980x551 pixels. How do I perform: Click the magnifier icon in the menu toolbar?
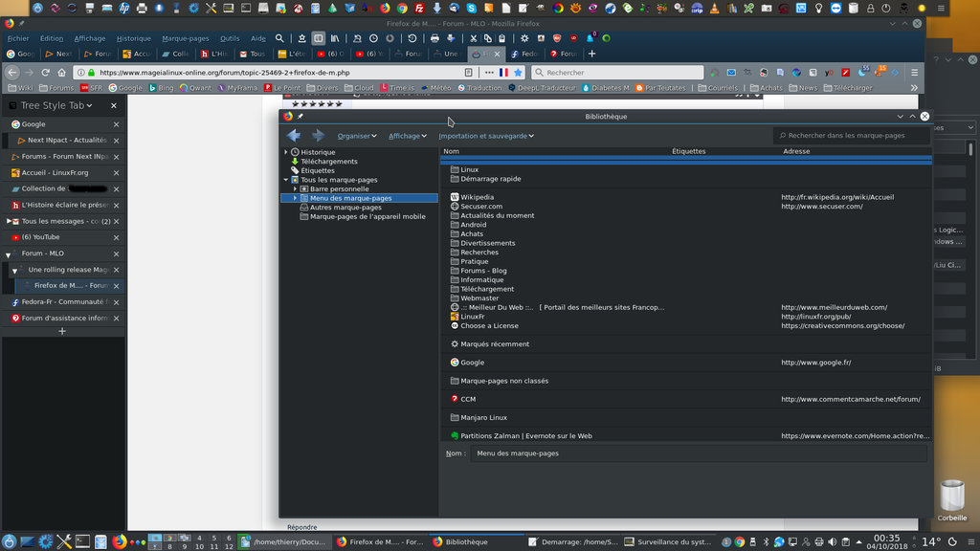[x=279, y=38]
